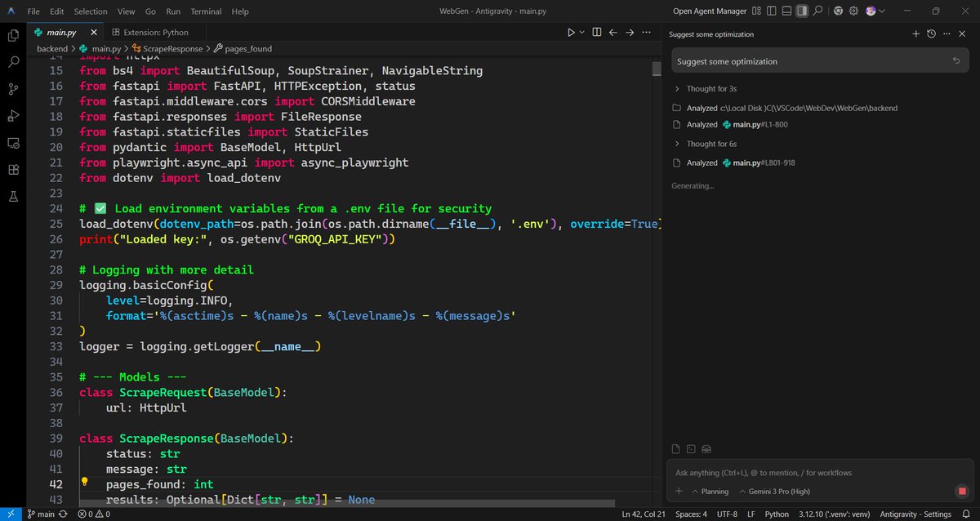Click the undo arrow on the prompt bubble
Screen dimensions: 980x521
point(956,61)
